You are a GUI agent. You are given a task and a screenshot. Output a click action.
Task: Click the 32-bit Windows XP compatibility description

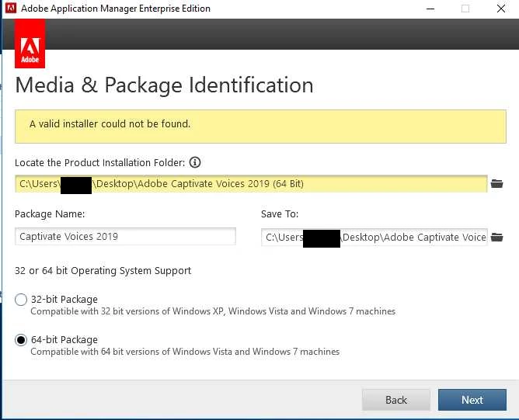point(213,311)
